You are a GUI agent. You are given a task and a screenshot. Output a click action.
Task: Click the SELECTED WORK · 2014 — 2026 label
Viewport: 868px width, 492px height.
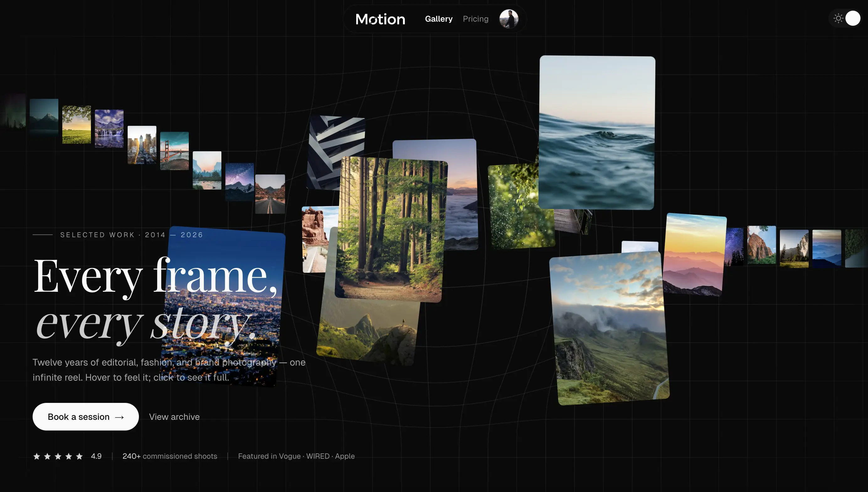click(131, 234)
